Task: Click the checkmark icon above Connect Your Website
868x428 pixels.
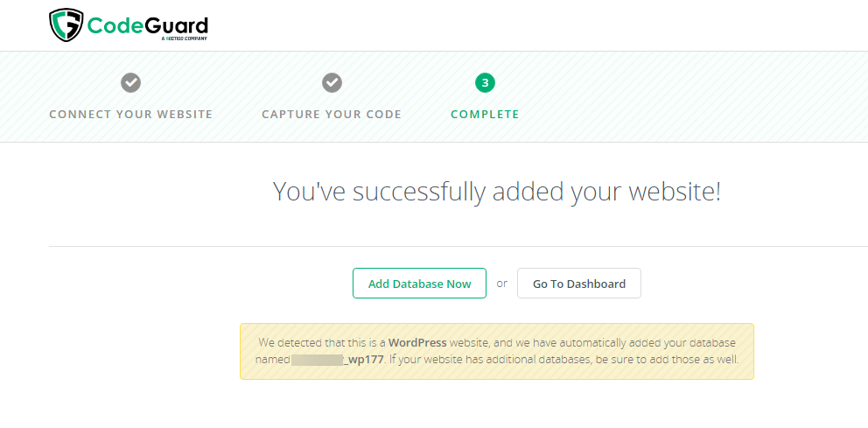Action: tap(130, 82)
